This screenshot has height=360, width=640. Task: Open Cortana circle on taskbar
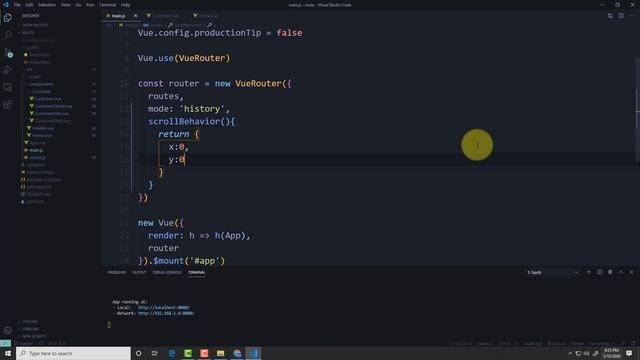[139, 353]
